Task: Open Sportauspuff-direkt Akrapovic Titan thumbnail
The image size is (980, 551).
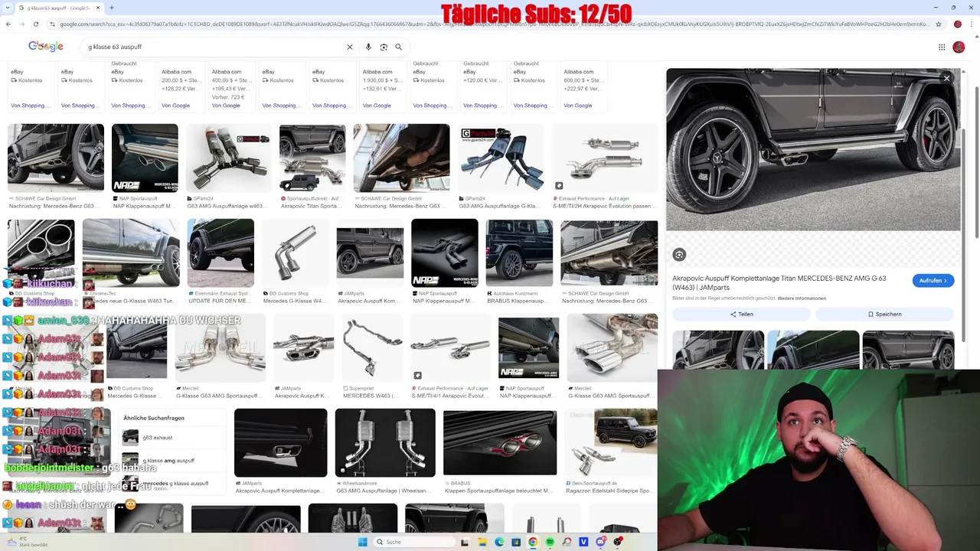Action: click(312, 158)
